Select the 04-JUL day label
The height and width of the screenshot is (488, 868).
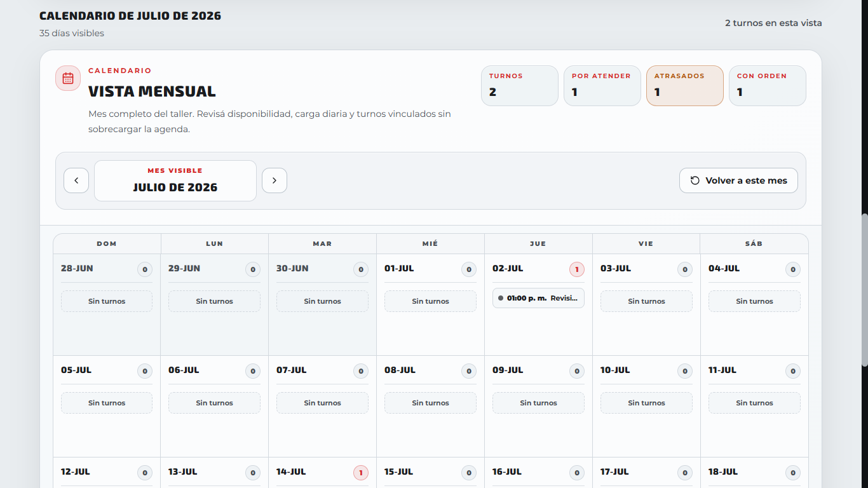click(x=724, y=268)
